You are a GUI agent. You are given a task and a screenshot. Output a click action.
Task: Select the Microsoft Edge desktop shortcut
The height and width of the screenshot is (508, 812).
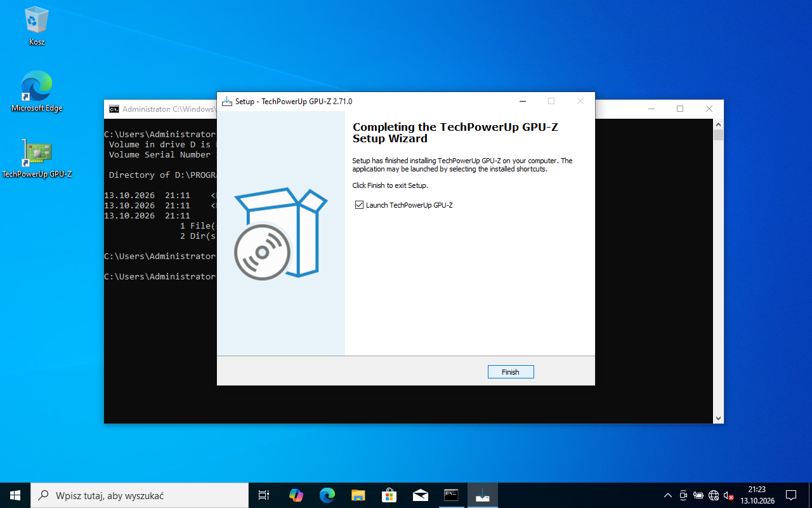[37, 91]
